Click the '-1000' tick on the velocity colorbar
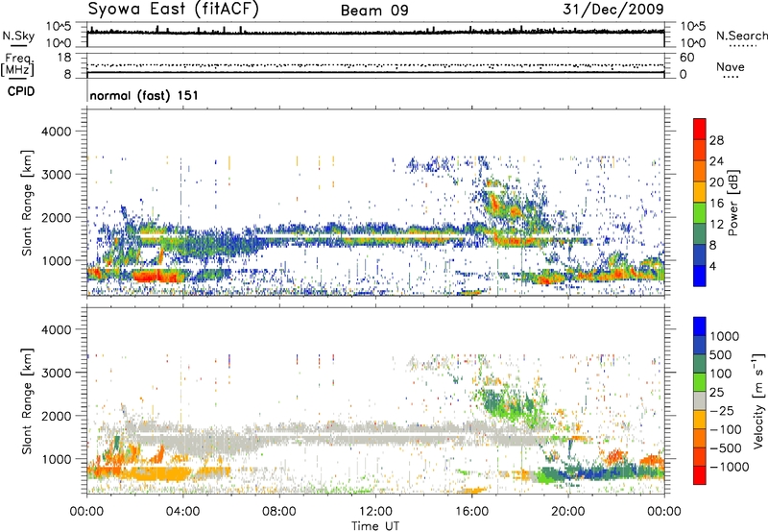The width and height of the screenshot is (768, 532). (x=729, y=467)
